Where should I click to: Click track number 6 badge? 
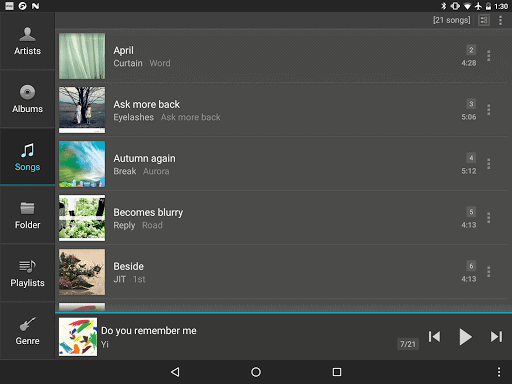(x=471, y=266)
